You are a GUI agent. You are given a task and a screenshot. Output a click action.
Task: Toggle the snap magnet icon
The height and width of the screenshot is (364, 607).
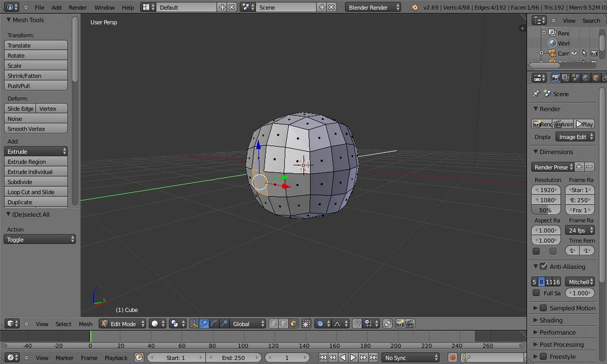[x=357, y=324]
